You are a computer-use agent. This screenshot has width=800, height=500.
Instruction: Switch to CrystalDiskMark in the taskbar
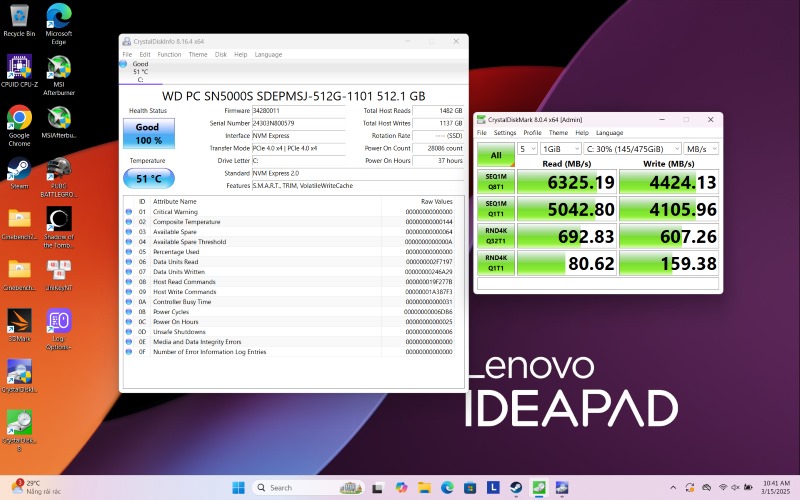click(x=539, y=488)
